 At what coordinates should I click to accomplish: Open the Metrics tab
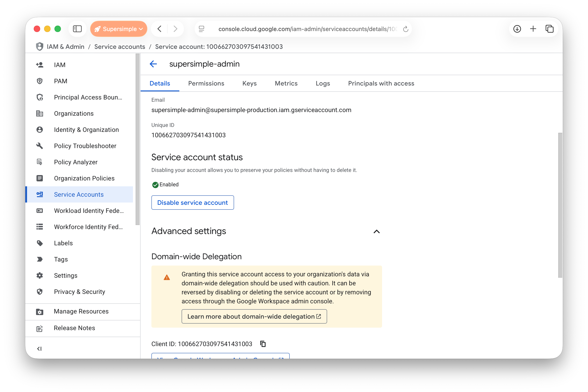pos(286,83)
